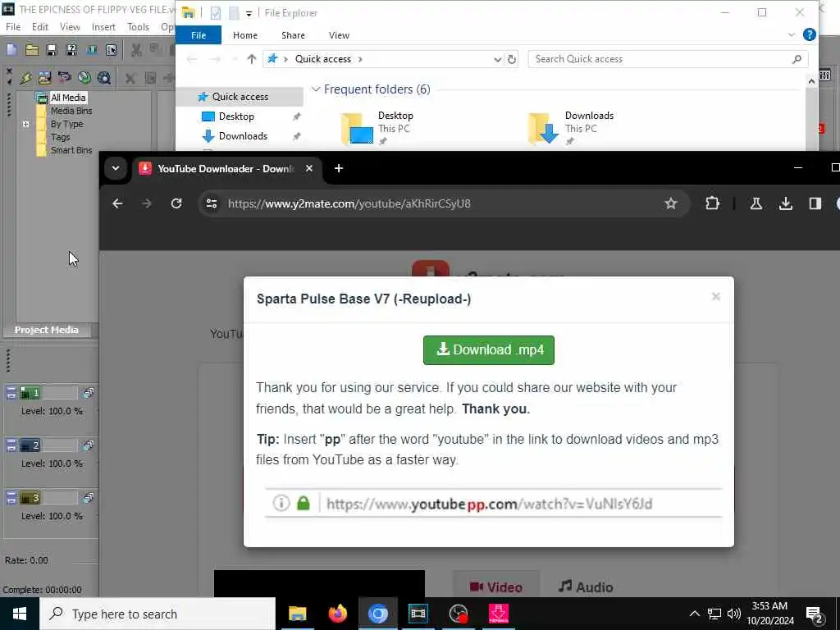Click the bookmark star icon in Chrome address bar
840x630 pixels.
[x=671, y=203]
